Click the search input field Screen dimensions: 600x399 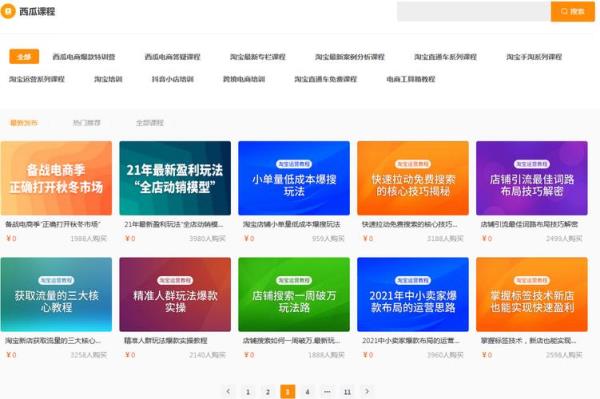pyautogui.click(x=474, y=11)
